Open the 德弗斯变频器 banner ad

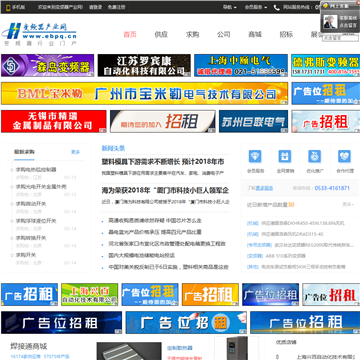[325, 65]
